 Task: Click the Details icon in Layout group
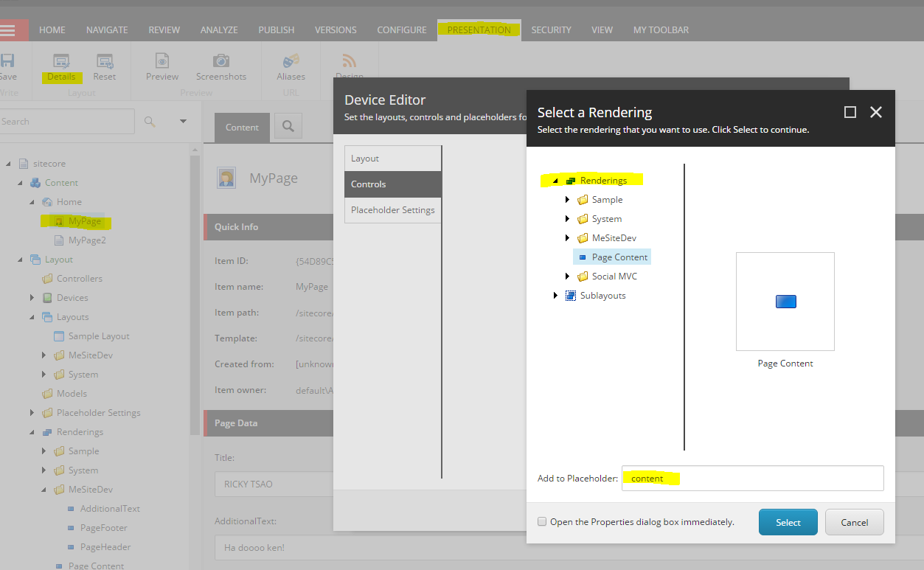pos(62,62)
